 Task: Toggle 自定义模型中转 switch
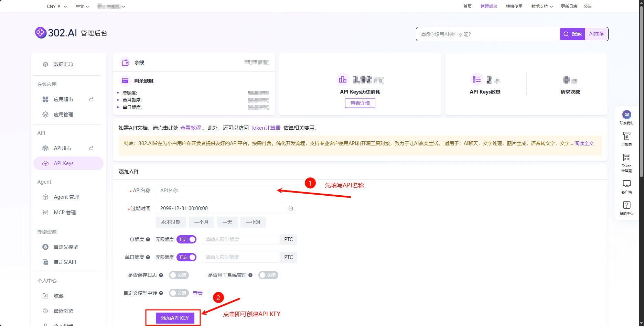tap(179, 293)
